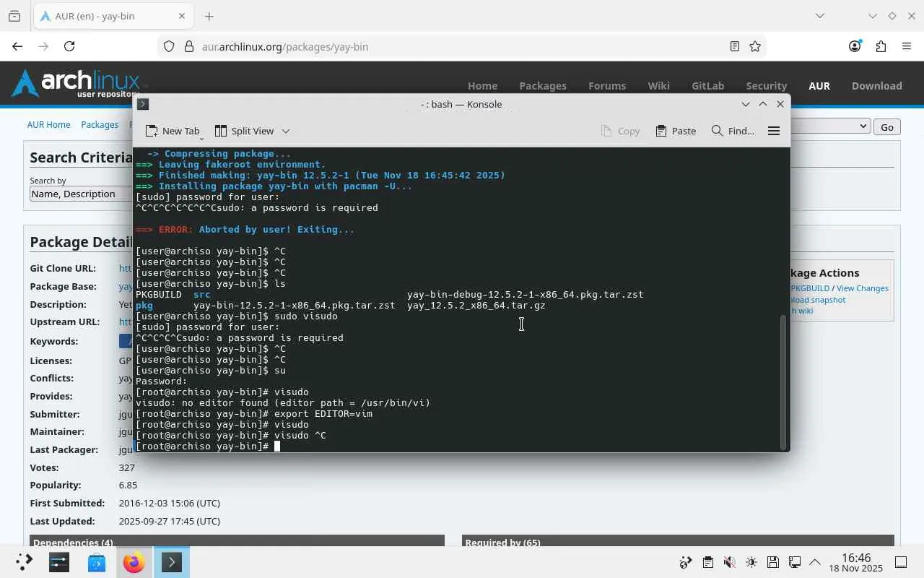
Task: Click the removable disk tray icon
Action: [x=772, y=562]
